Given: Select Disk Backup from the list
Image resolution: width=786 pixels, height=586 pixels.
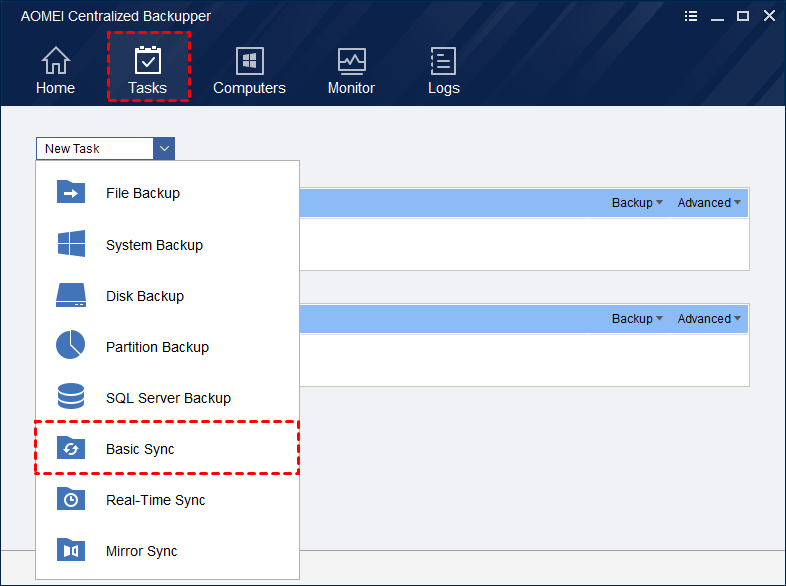Looking at the screenshot, I should (167, 296).
